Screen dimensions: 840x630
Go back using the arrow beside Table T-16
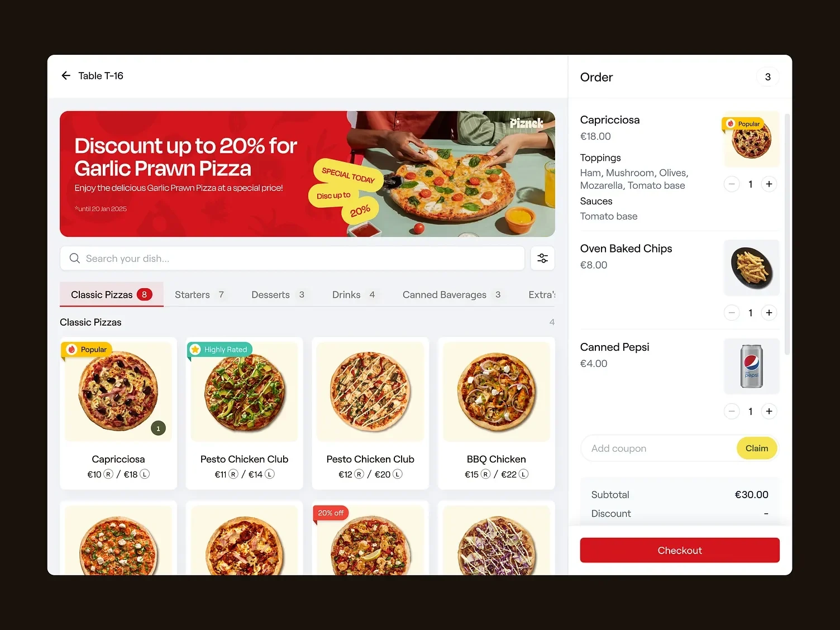pos(66,75)
